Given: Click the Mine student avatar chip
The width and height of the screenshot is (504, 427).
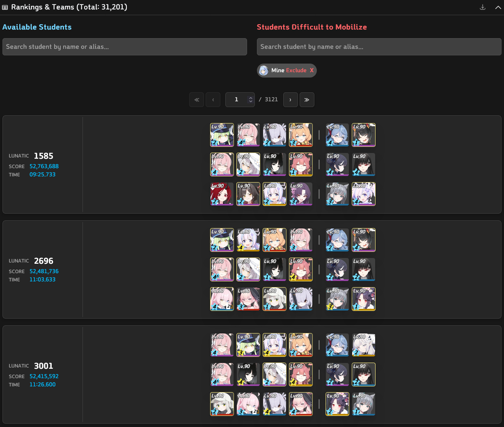Looking at the screenshot, I should (263, 71).
